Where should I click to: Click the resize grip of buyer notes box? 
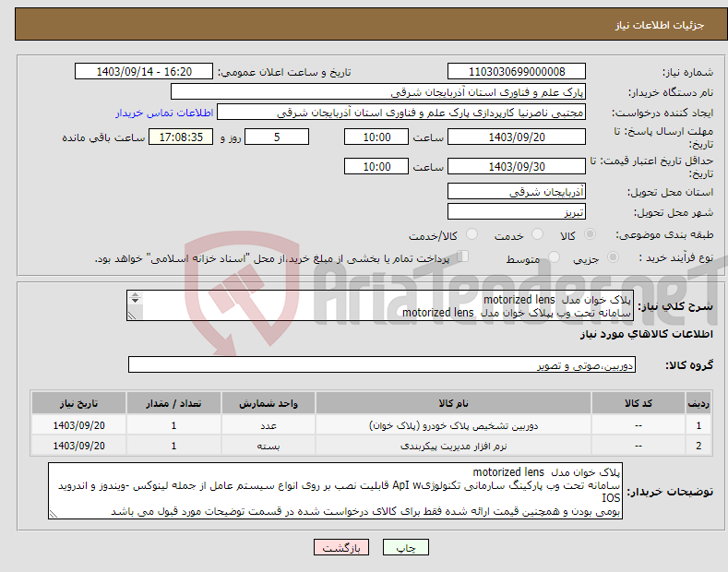click(54, 514)
